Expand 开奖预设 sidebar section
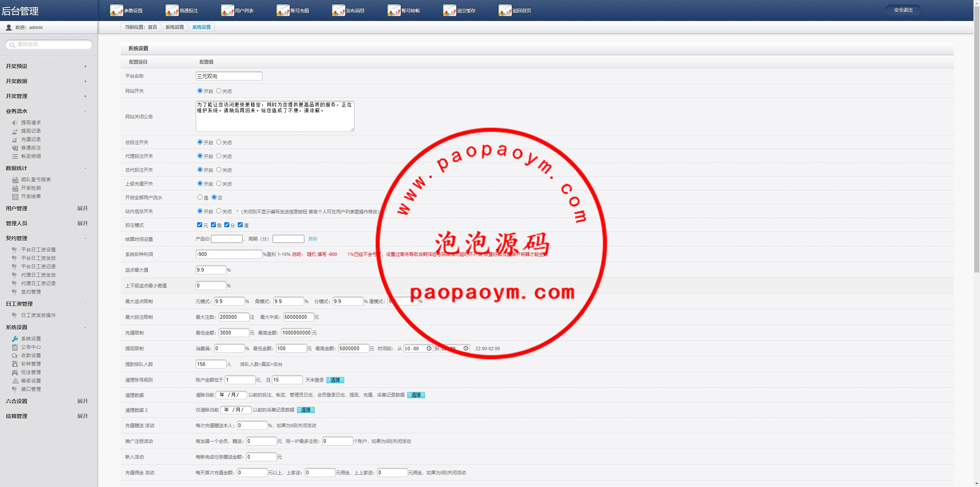 point(85,66)
